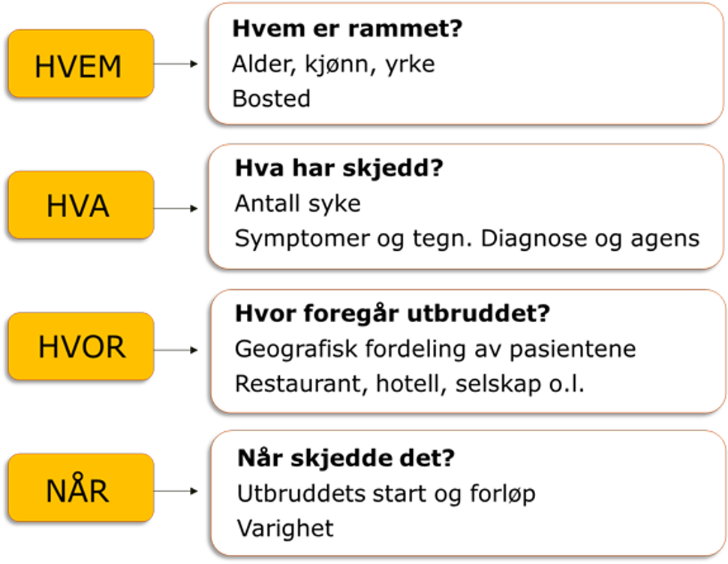Click the arrow next to NÅR
This screenshot has height=564, width=728.
[177, 493]
